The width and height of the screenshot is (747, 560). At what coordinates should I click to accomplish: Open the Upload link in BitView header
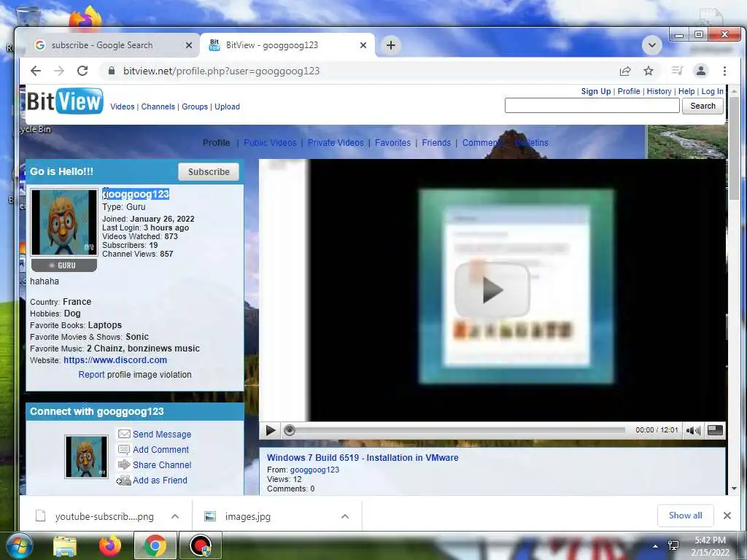pyautogui.click(x=228, y=106)
